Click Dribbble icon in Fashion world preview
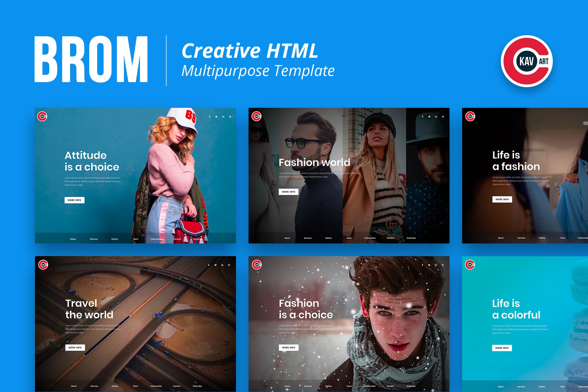This screenshot has width=588, height=392. (443, 117)
